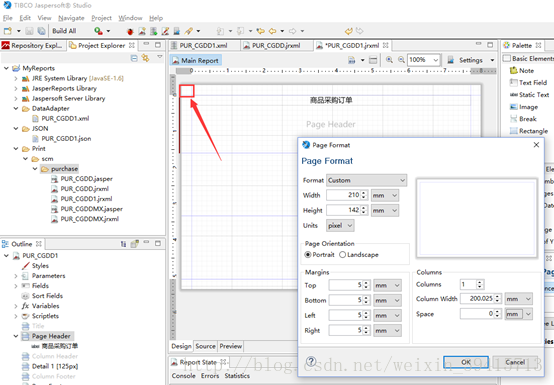This screenshot has width=554, height=385.
Task: Open the Project menu
Action: point(101,18)
